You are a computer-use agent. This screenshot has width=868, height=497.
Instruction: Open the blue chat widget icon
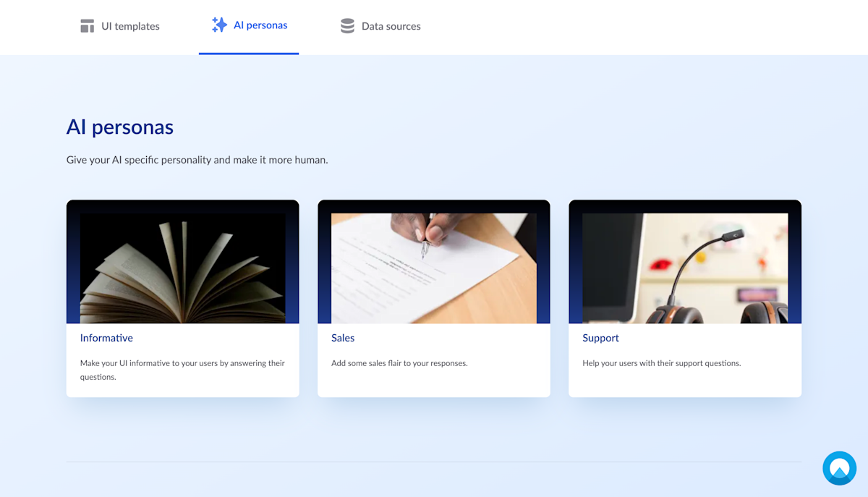coord(839,468)
